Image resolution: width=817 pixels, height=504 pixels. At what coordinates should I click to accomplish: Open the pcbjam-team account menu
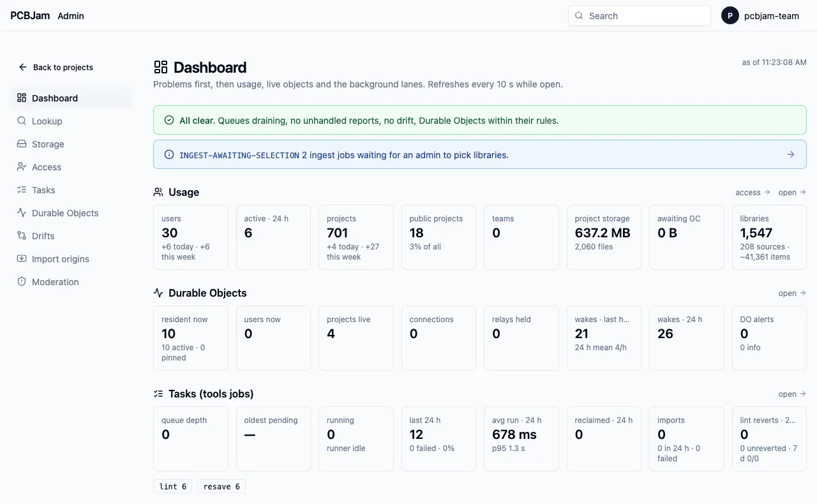(x=760, y=15)
